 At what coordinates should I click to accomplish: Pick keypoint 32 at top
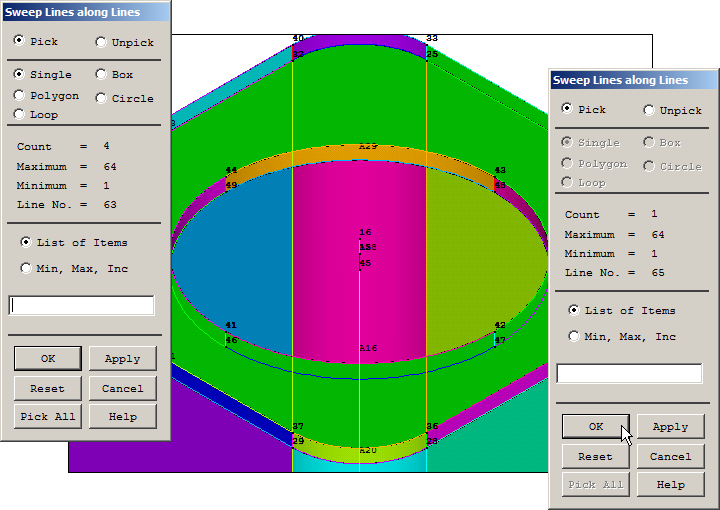click(x=298, y=54)
